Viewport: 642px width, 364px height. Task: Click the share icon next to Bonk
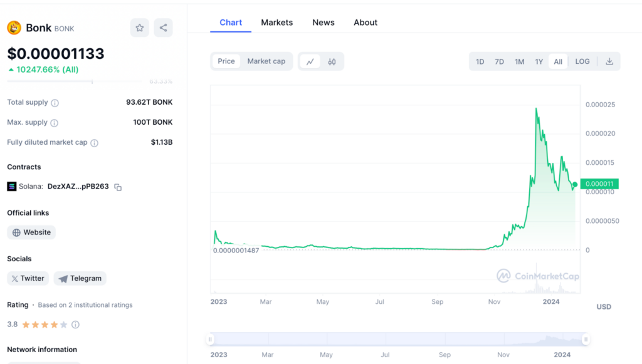coord(163,28)
